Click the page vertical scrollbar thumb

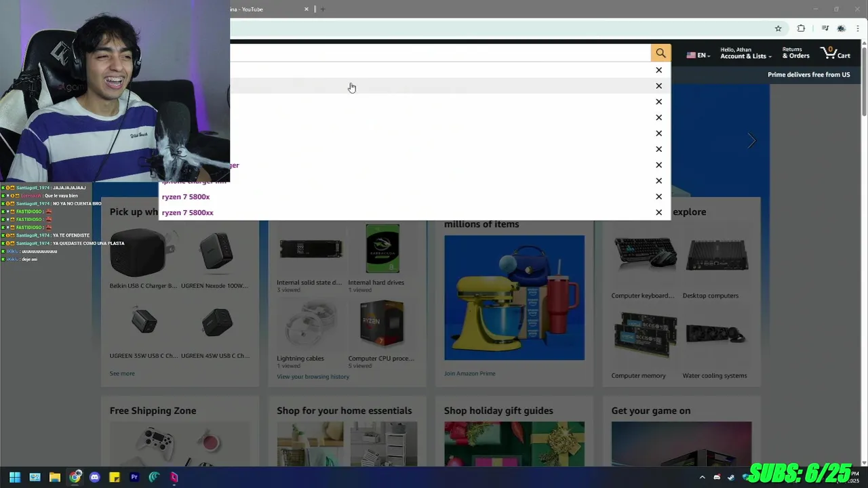(864, 81)
